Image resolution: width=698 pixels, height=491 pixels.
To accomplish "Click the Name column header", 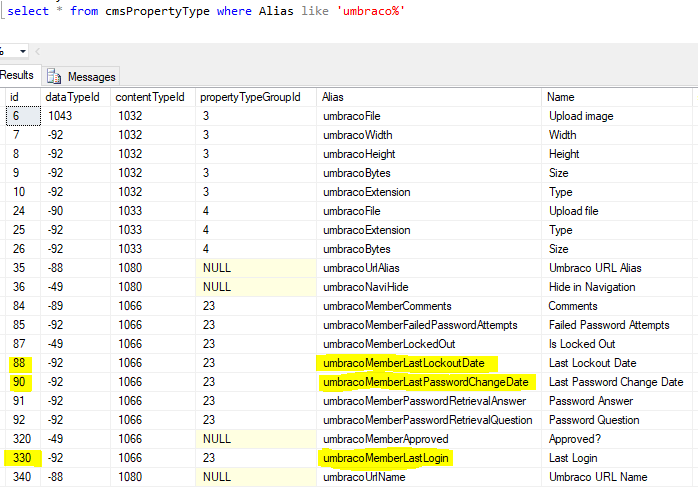I will coord(617,97).
